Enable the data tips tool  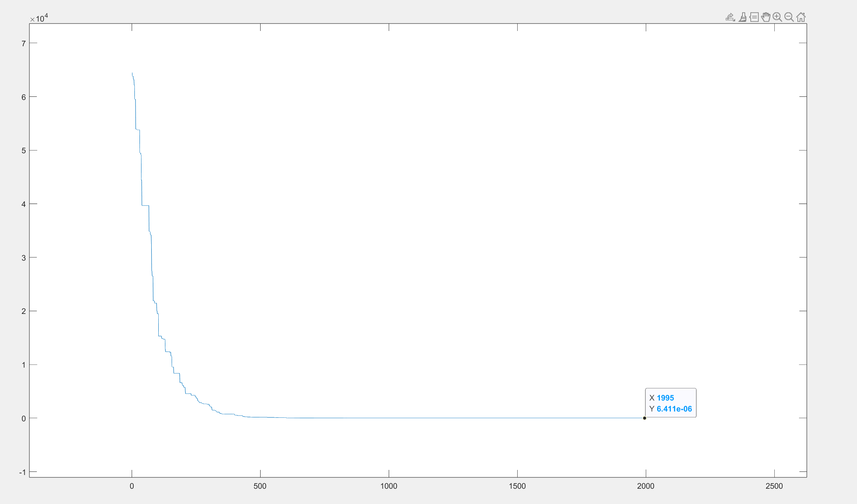coord(754,17)
